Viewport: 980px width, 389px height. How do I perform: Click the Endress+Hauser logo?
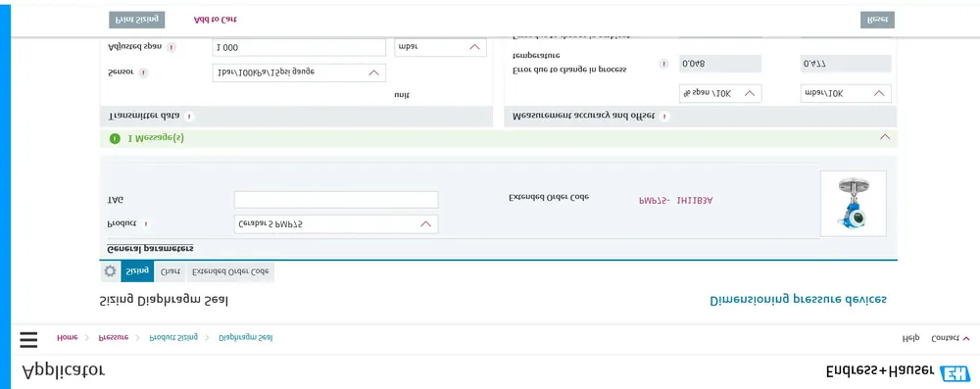tap(898, 372)
